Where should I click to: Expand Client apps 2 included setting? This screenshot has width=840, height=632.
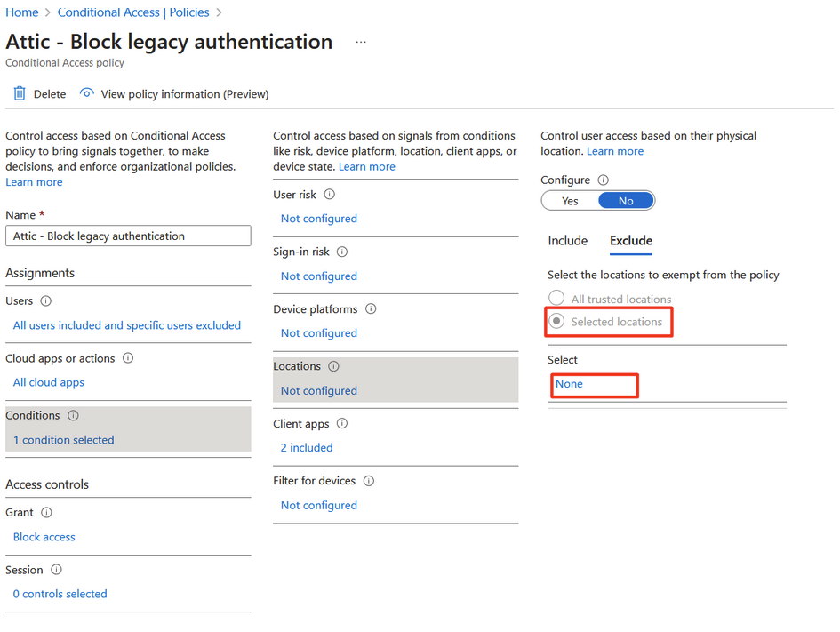[307, 448]
